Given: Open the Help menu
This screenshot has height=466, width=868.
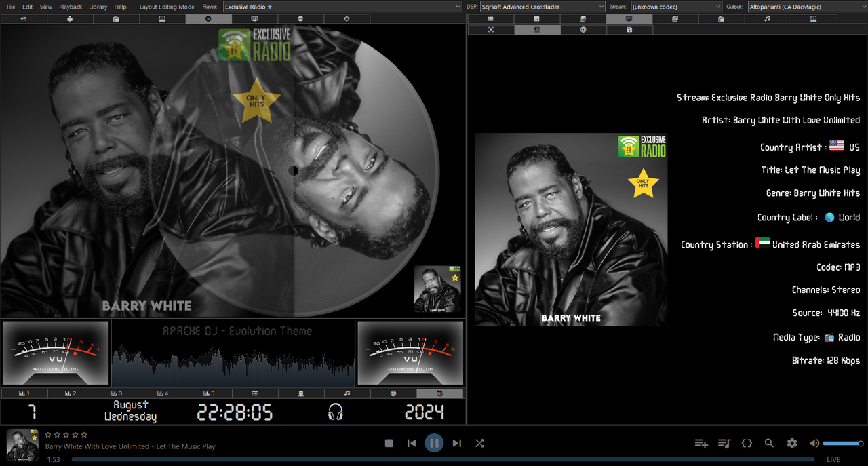Looking at the screenshot, I should point(120,7).
